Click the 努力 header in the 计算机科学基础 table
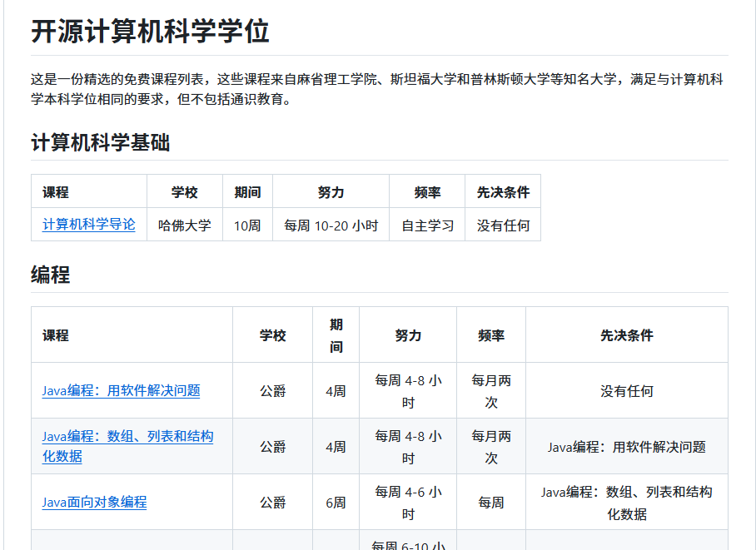 331,192
